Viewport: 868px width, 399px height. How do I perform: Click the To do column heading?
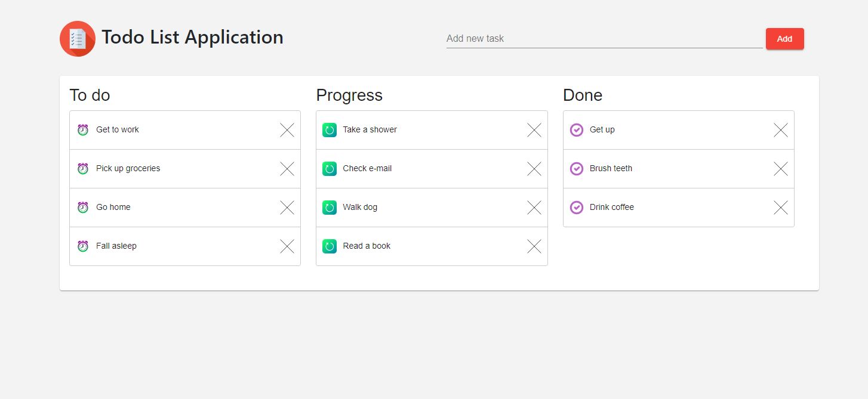tap(90, 95)
